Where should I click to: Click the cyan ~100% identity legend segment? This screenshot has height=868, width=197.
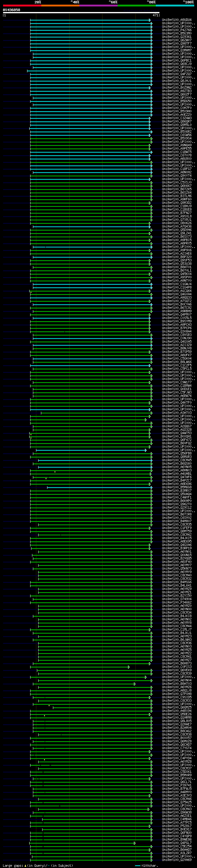click(x=175, y=6)
